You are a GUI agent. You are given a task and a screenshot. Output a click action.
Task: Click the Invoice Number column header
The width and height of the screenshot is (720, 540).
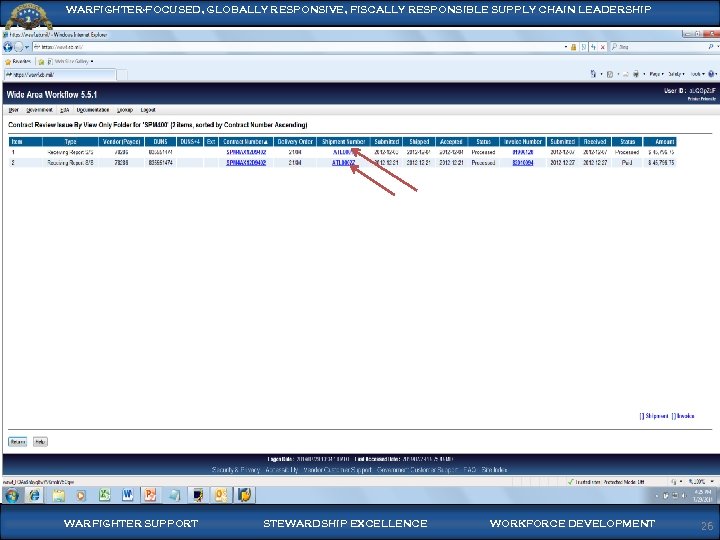coord(523,141)
